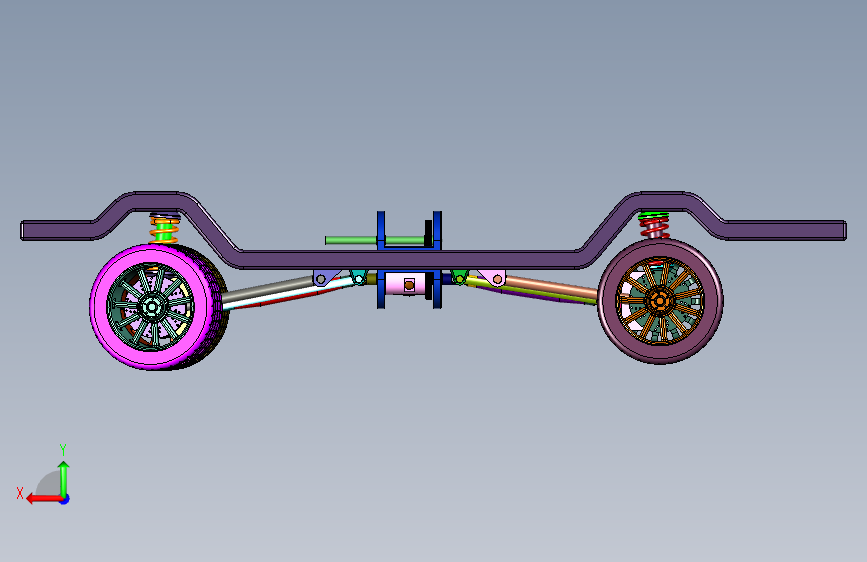Pick the teal hub of the left wheel rim
The width and height of the screenshot is (867, 562).
pyautogui.click(x=151, y=306)
